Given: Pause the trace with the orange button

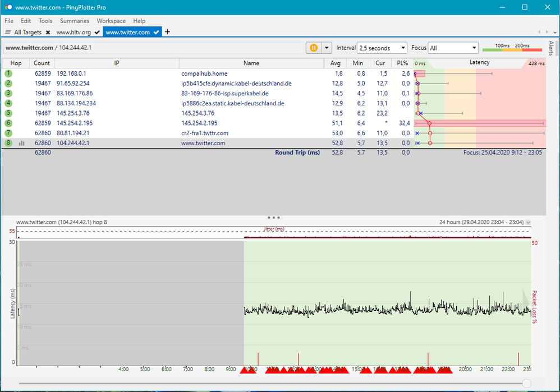Looking at the screenshot, I should [313, 48].
